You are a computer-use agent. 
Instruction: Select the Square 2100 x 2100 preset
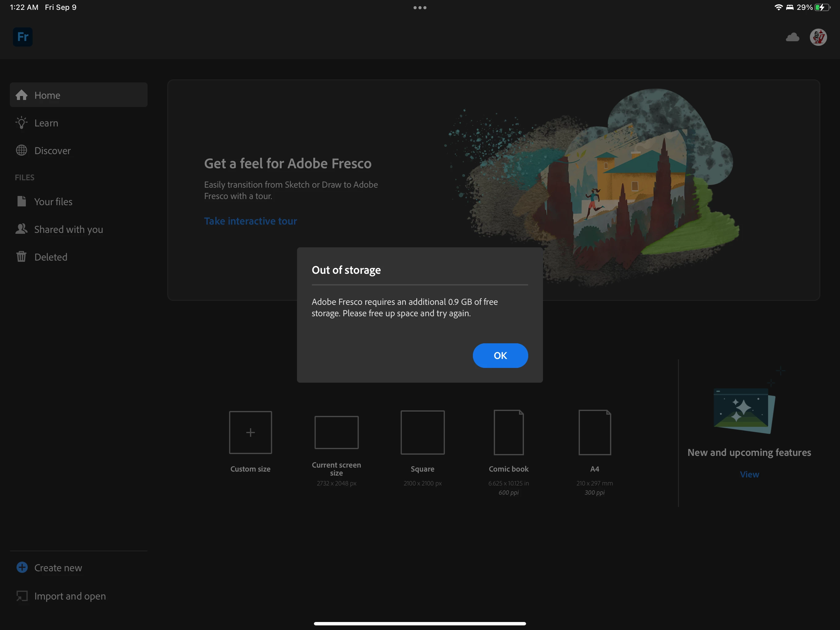(x=422, y=433)
